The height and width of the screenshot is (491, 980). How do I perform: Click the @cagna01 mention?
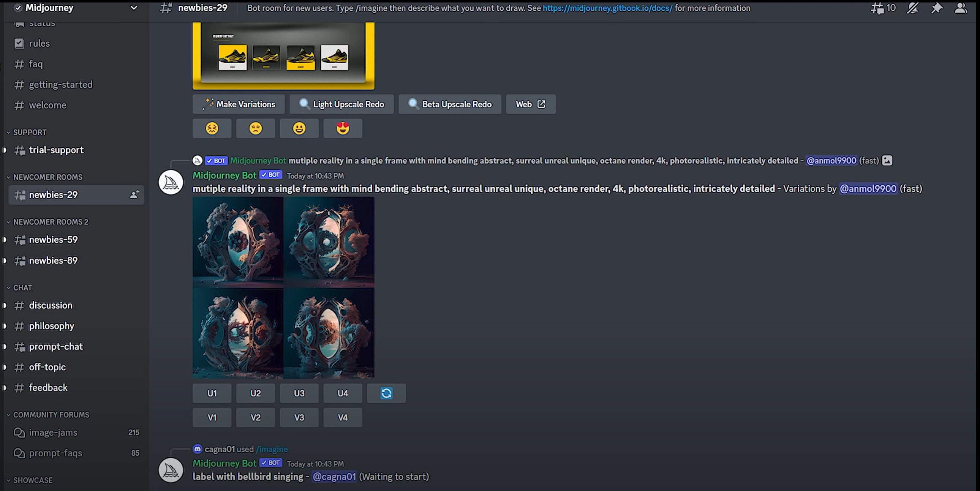[x=334, y=477]
